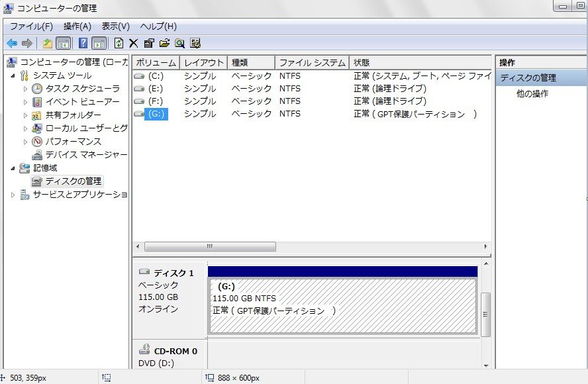
Task: Go back with the blue left arrow
Action: click(x=12, y=44)
